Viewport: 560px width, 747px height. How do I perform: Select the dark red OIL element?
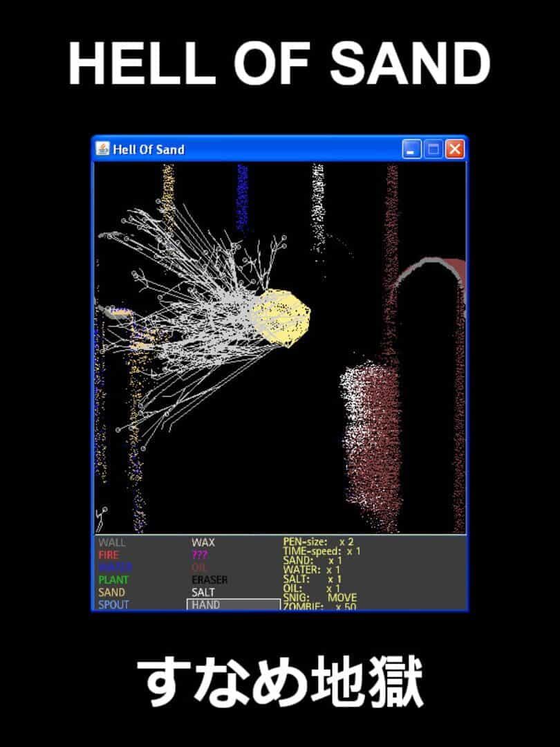(199, 567)
